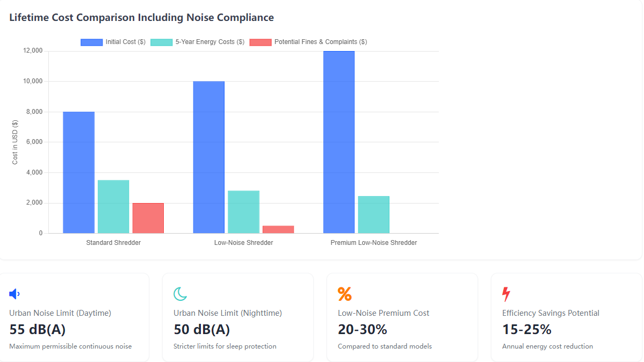Hide Potential Fines & Complaints ($) label
The height and width of the screenshot is (362, 644).
(321, 42)
